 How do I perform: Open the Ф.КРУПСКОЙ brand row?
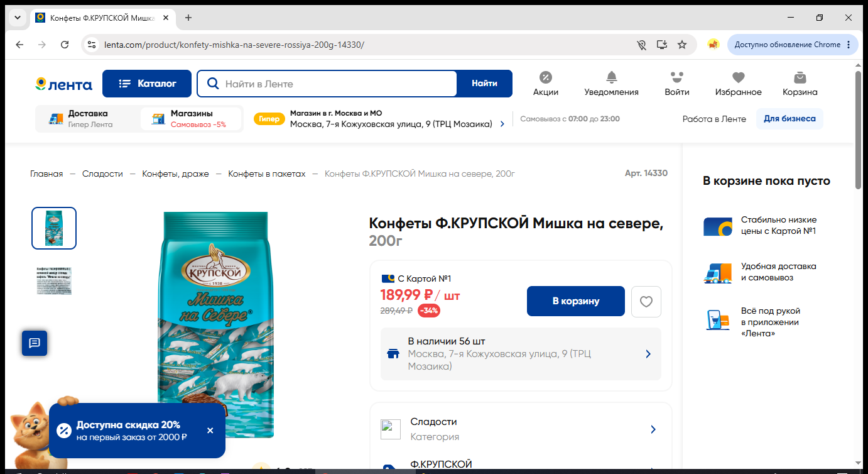click(521, 465)
